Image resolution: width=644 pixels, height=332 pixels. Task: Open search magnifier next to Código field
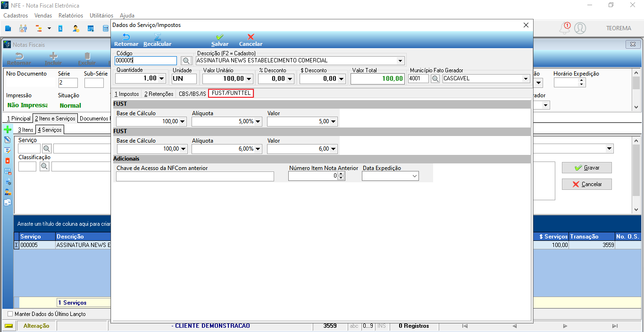point(186,60)
